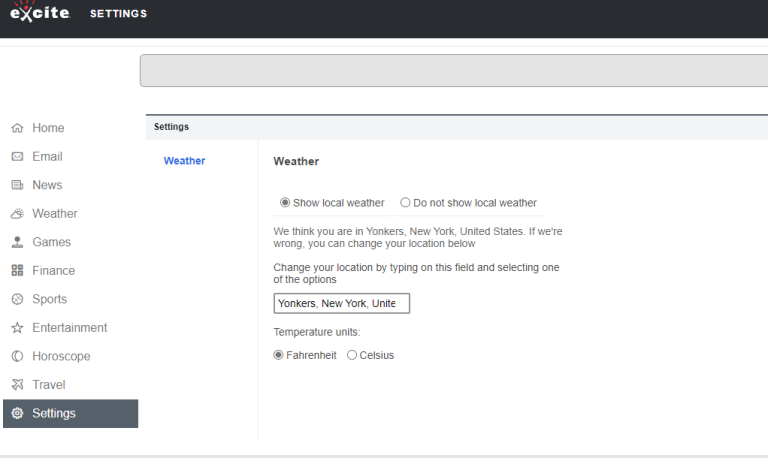Go to the Games section

pos(51,242)
